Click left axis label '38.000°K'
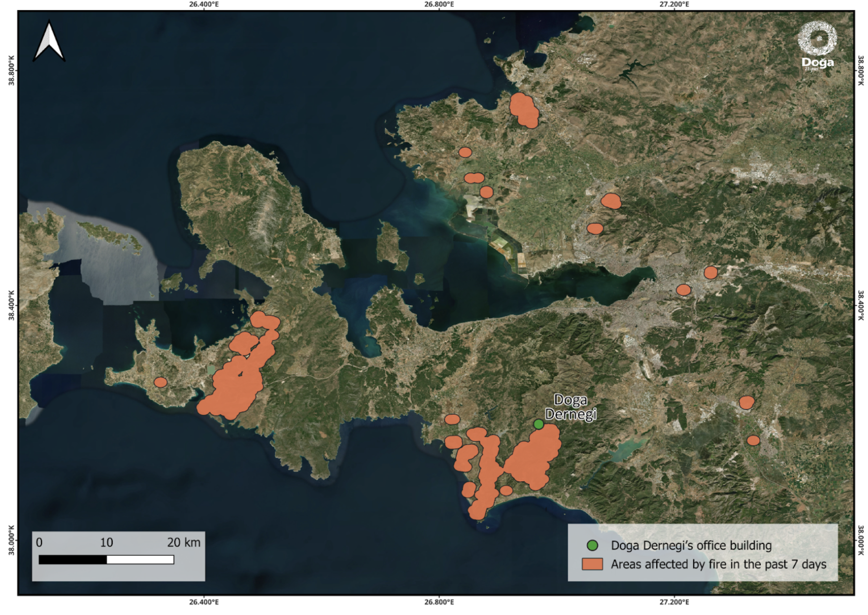The height and width of the screenshot is (615, 868). tap(12, 540)
